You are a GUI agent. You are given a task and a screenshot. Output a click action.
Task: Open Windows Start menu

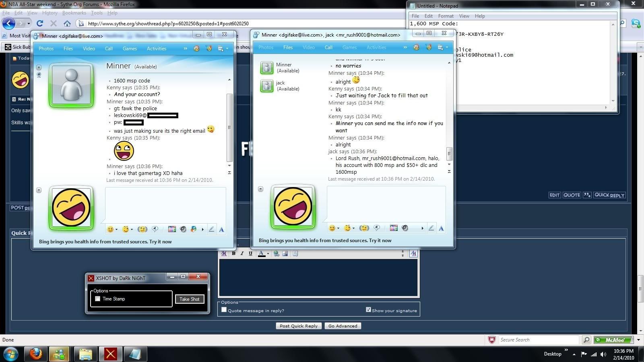point(10,354)
